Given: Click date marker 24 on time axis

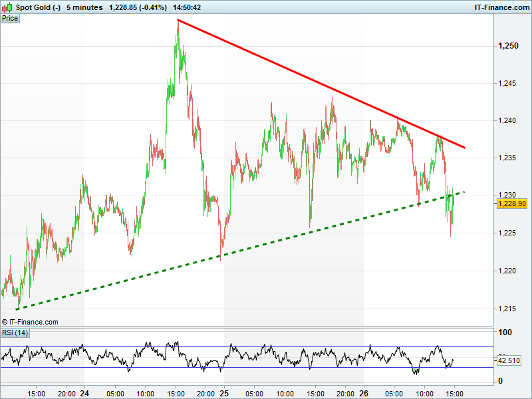Looking at the screenshot, I should [84, 393].
